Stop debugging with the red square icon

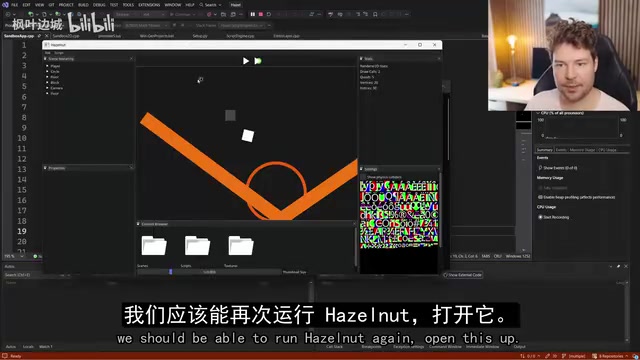point(260,14)
